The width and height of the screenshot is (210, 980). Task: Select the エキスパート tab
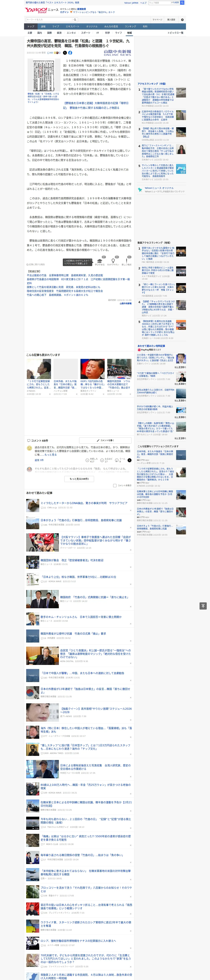[x=72, y=26]
